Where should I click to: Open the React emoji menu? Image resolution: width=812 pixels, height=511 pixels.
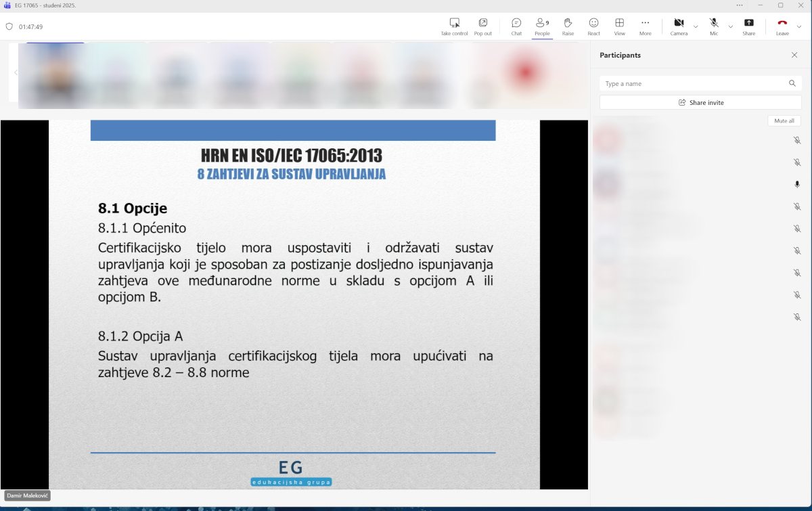click(x=593, y=26)
